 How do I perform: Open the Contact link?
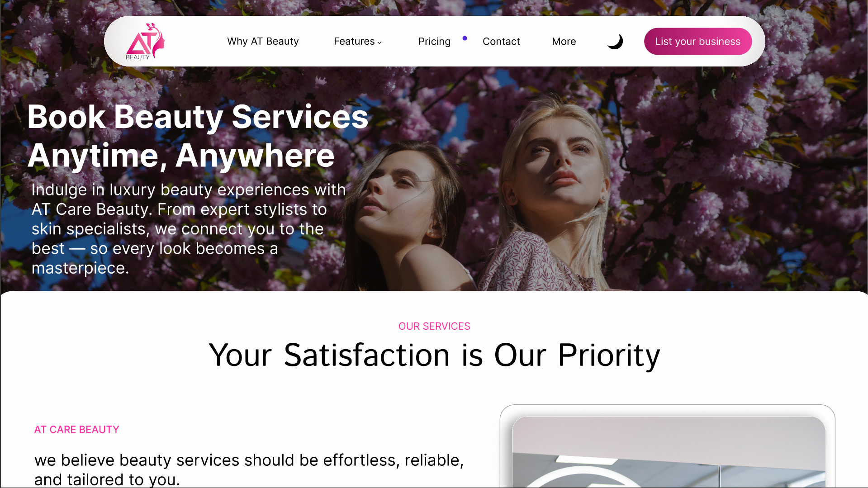[x=501, y=41]
